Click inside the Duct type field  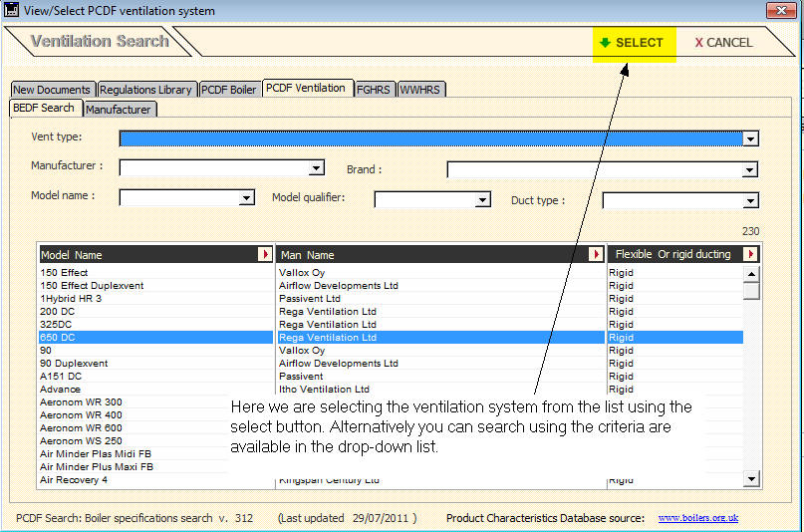[x=672, y=201]
